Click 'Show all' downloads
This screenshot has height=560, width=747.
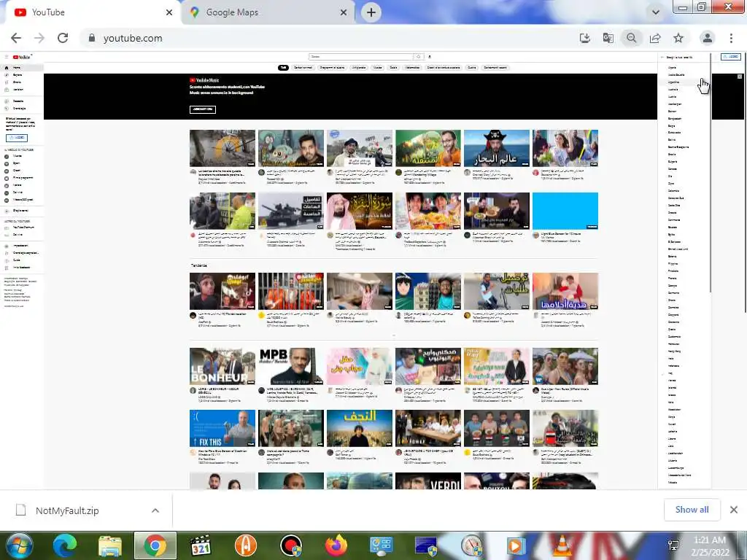(692, 510)
